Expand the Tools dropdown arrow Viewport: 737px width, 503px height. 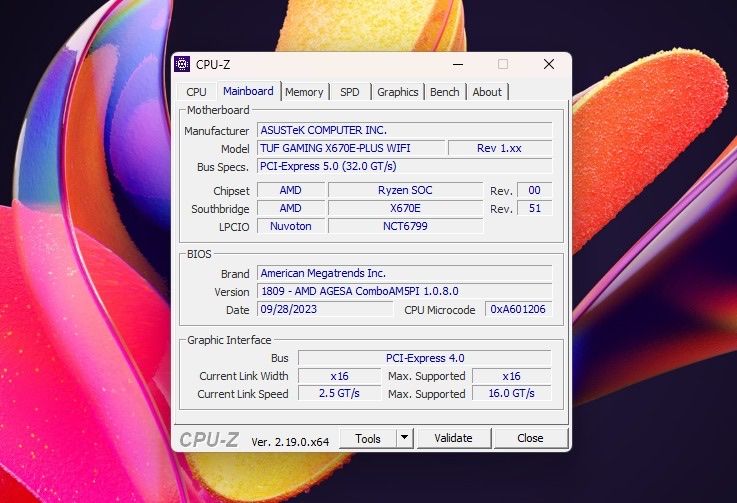pyautogui.click(x=404, y=439)
